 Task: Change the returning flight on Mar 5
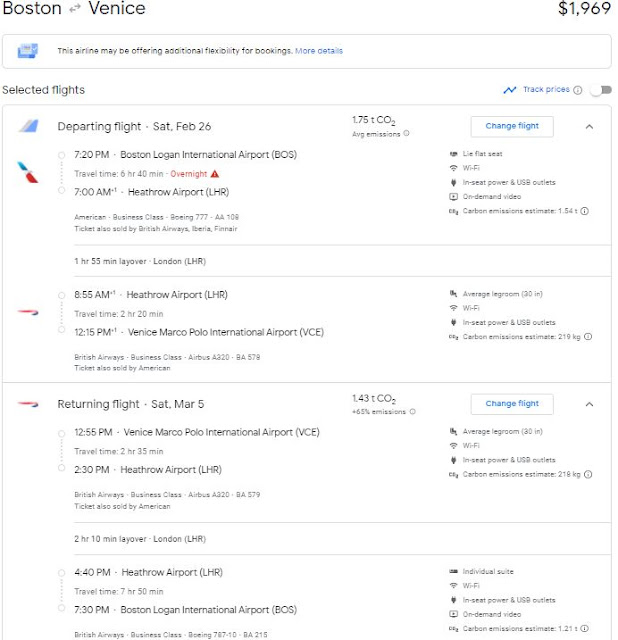[x=512, y=404]
